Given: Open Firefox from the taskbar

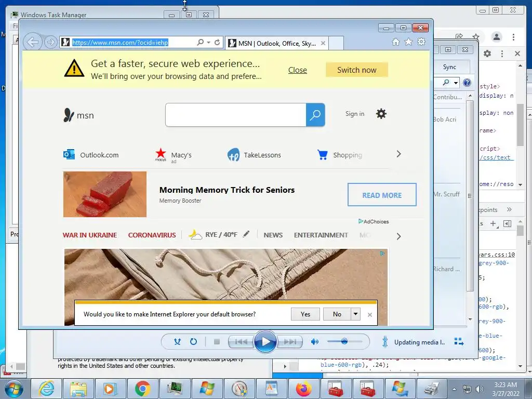Looking at the screenshot, I should coord(303,389).
